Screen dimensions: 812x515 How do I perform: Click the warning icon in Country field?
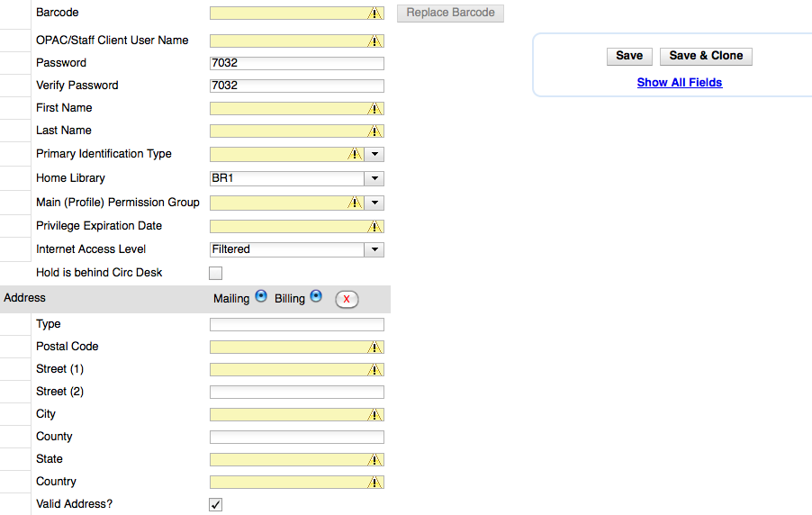coord(375,483)
